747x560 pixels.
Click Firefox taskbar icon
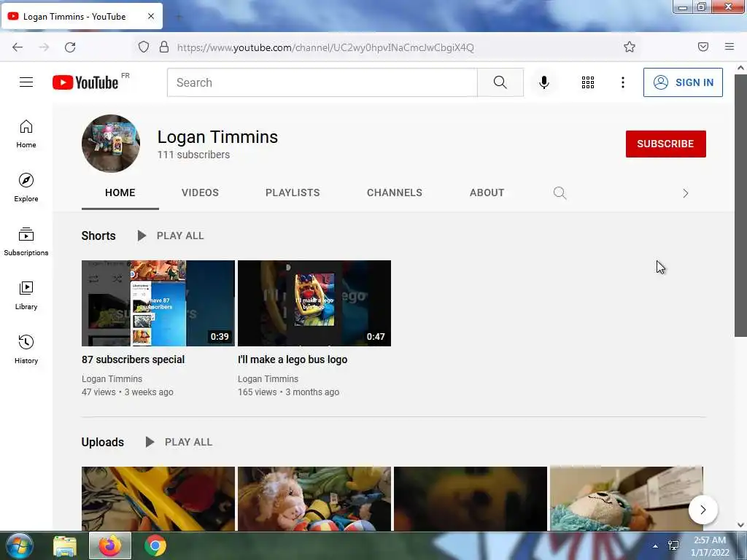[x=110, y=545]
